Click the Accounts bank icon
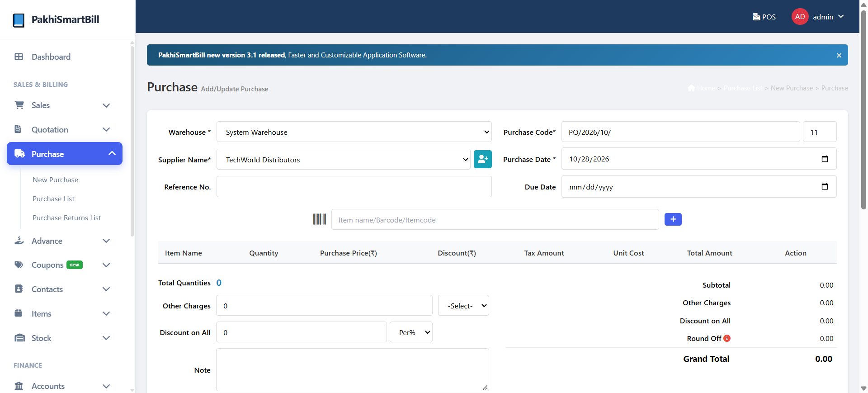This screenshot has width=868, height=393. coord(19,386)
